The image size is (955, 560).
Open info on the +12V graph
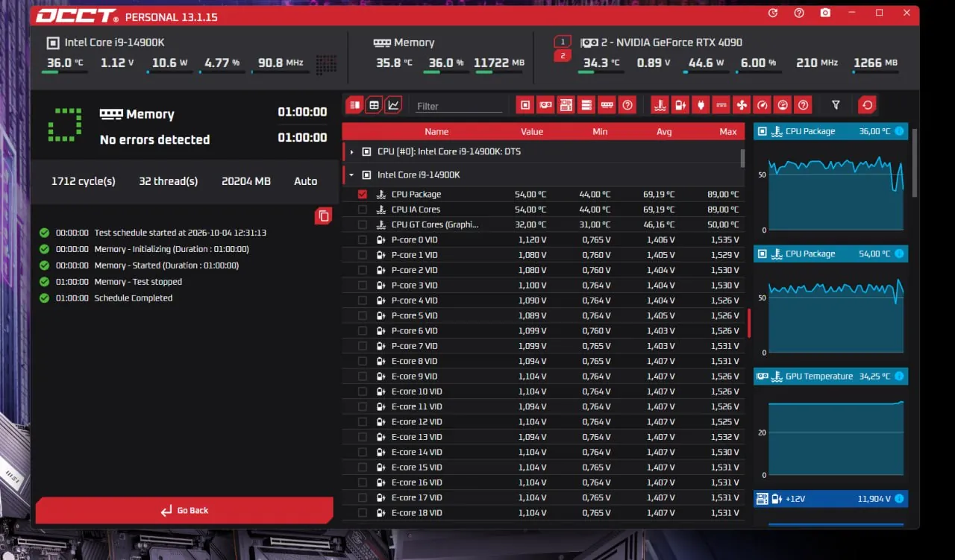point(899,499)
